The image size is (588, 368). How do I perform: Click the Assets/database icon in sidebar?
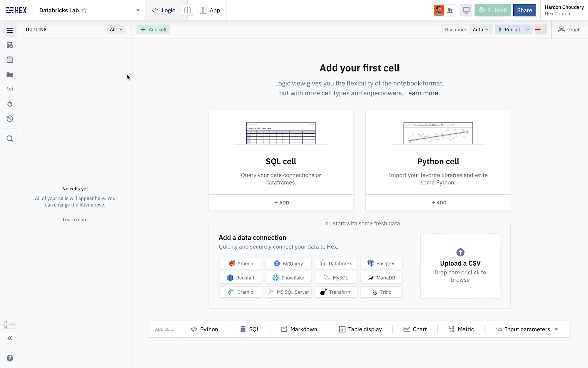10,45
